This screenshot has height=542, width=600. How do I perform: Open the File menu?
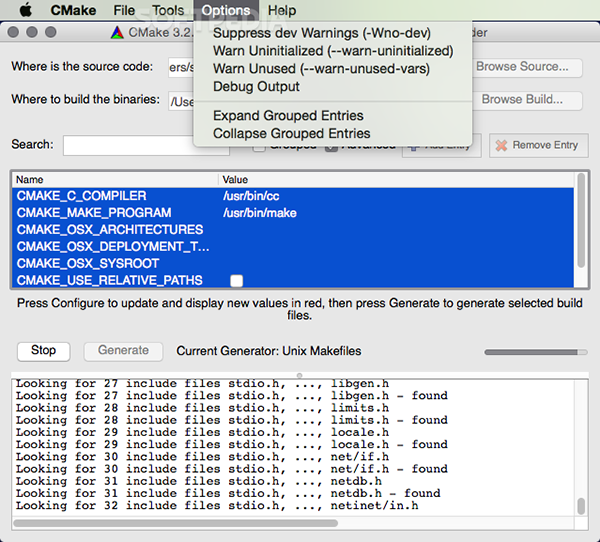click(124, 10)
